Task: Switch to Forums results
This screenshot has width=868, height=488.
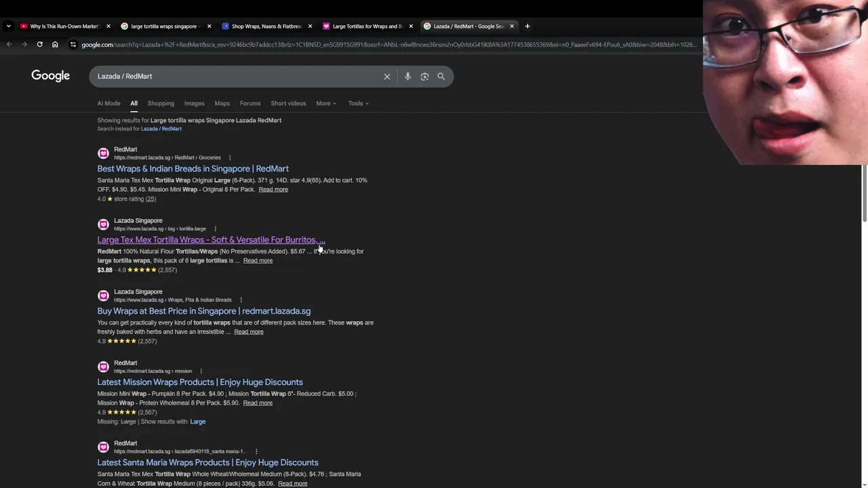Action: click(x=250, y=104)
